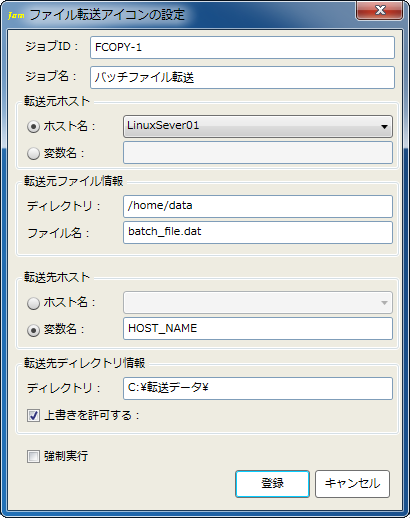Viewport: 410px width, 518px height.
Task: Enable the 強制実行 checkbox
Action: tap(33, 456)
